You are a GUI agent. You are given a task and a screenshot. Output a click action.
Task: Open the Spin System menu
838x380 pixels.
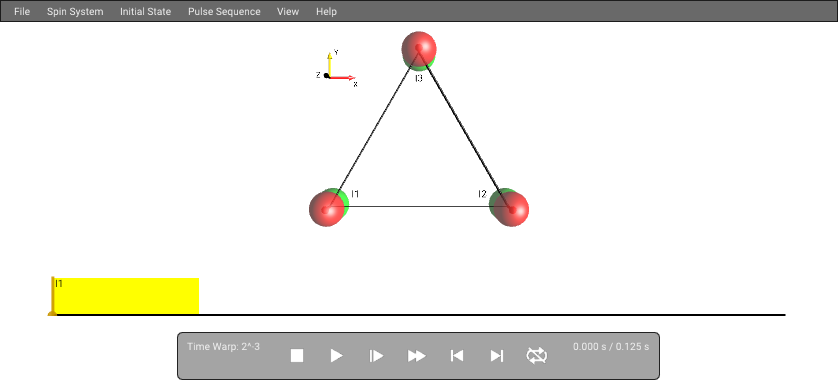tap(75, 11)
